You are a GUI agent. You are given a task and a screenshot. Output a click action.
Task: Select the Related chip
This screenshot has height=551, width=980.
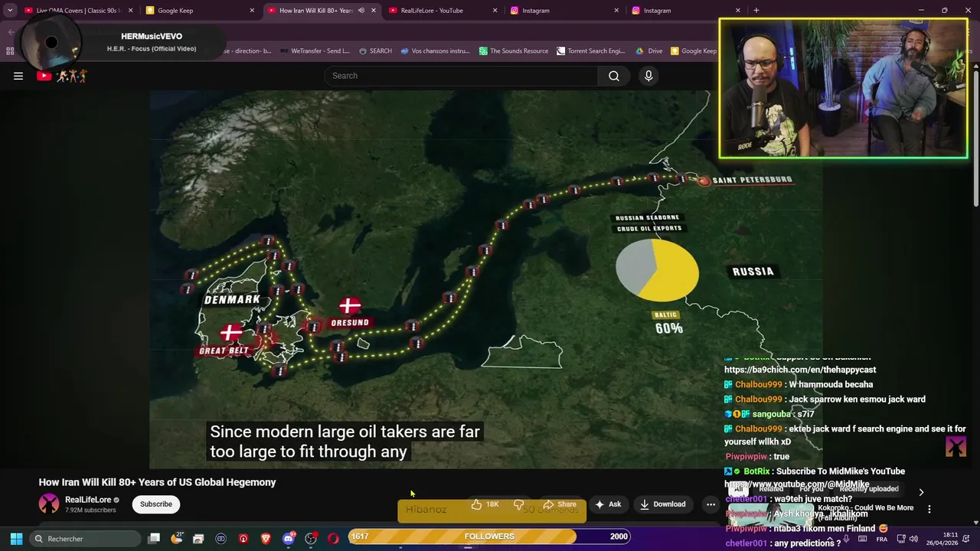tap(771, 489)
